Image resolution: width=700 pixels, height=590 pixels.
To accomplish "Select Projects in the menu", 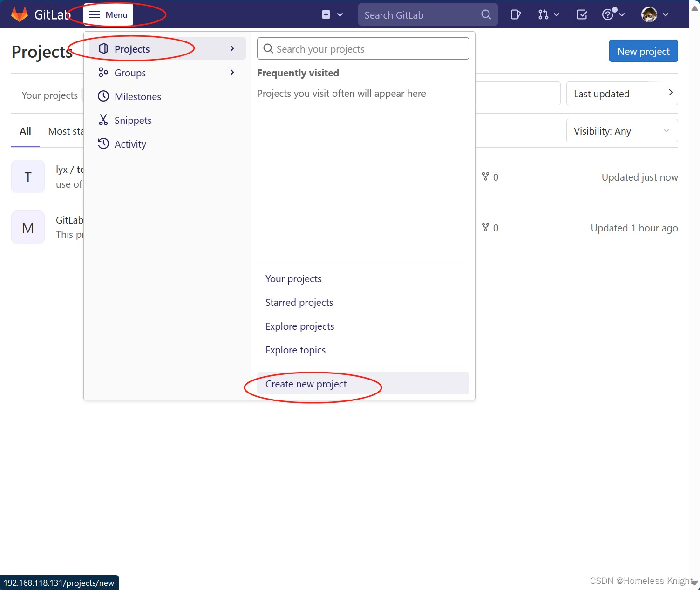I will point(168,49).
